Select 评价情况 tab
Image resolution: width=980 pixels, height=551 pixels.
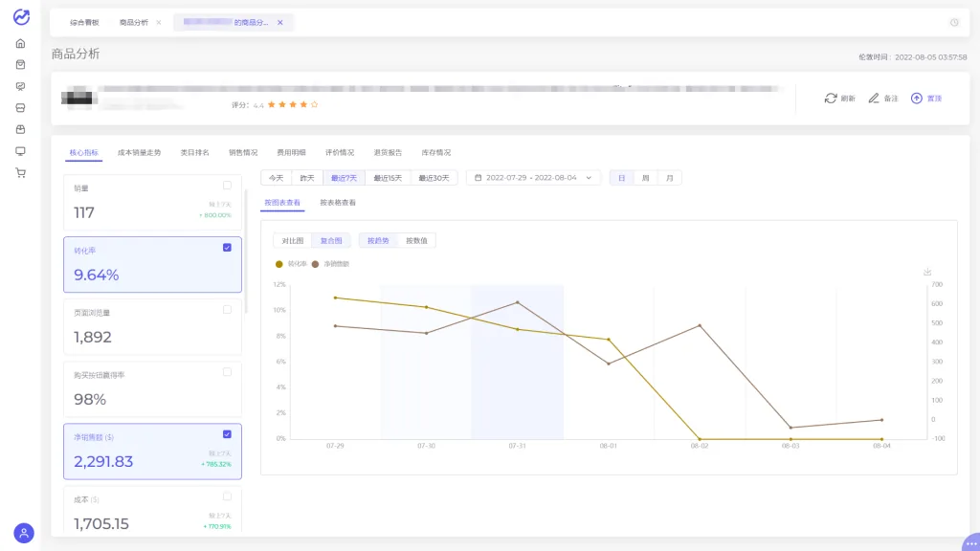pos(340,152)
